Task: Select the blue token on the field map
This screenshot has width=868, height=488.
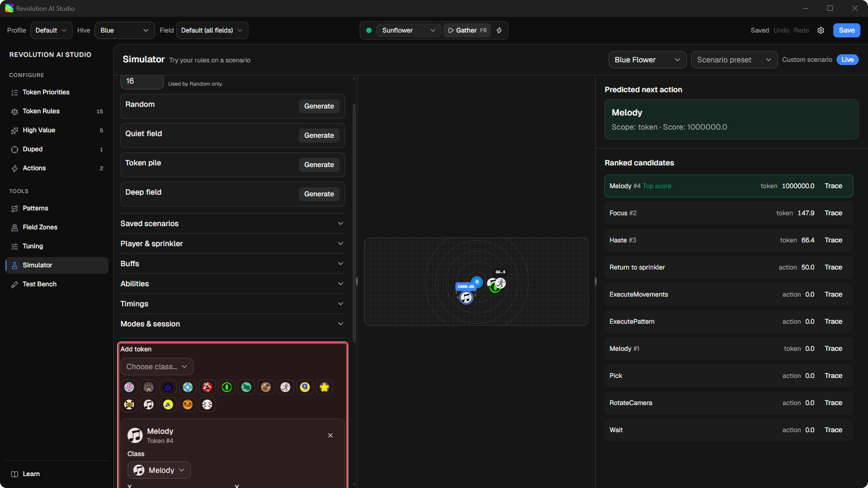Action: [477, 282]
